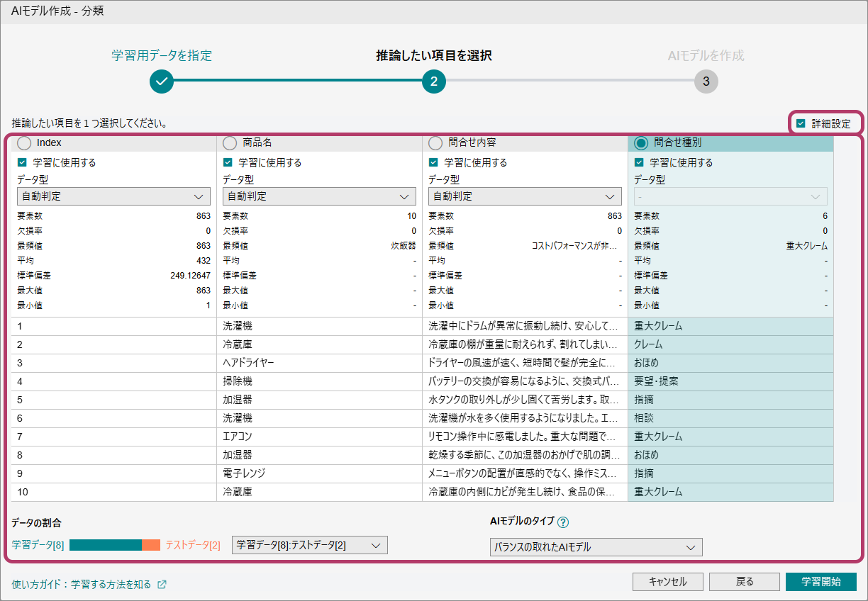This screenshot has width=868, height=601.
Task: Click the help icon beside AIモデルのタイプ
Action: 563,523
